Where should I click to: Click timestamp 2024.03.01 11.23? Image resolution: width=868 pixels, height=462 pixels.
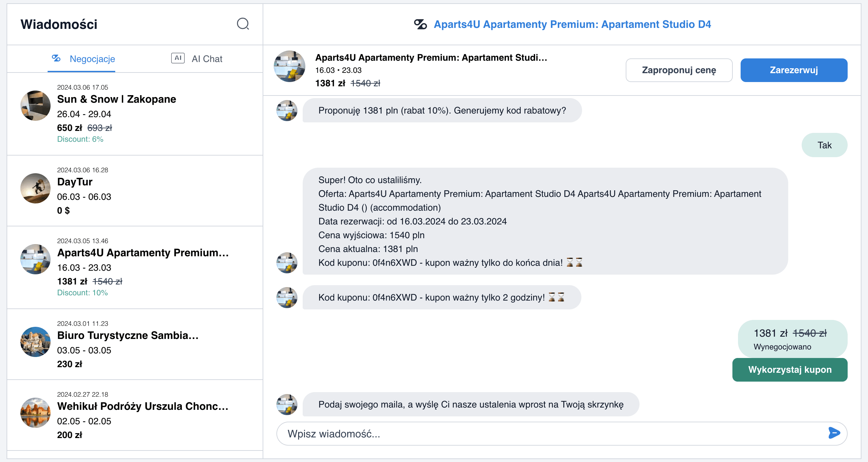(82, 324)
